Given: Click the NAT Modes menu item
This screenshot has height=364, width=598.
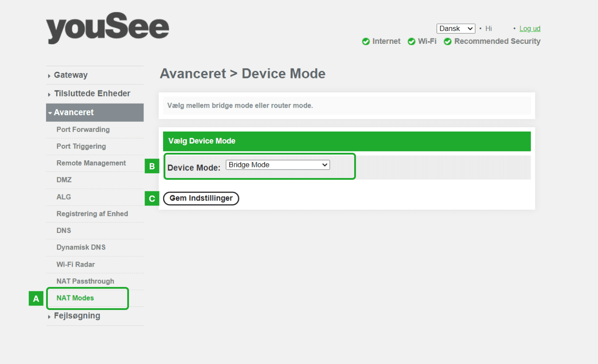Looking at the screenshot, I should 75,298.
